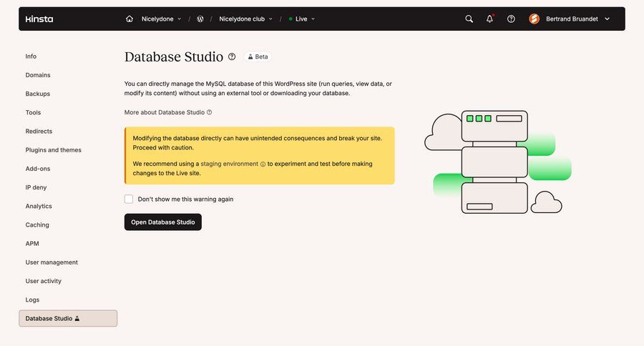Click the user avatar icon
This screenshot has height=346, width=644.
pyautogui.click(x=534, y=19)
